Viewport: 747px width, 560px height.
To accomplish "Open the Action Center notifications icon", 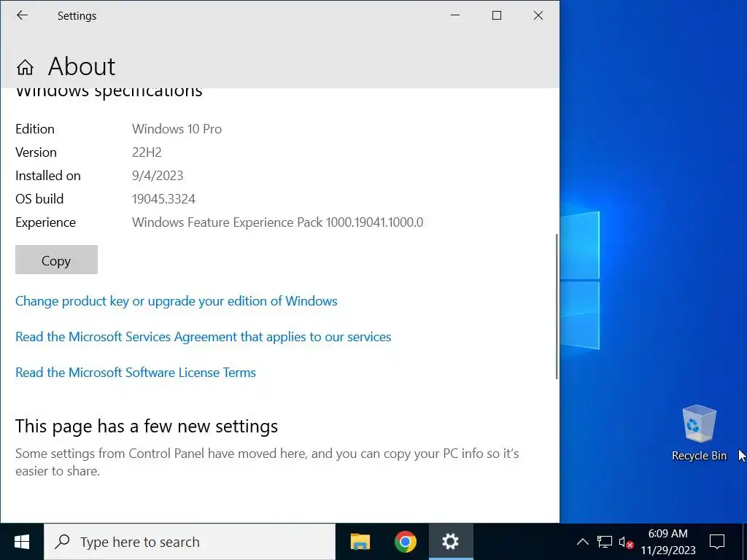I will click(x=717, y=542).
